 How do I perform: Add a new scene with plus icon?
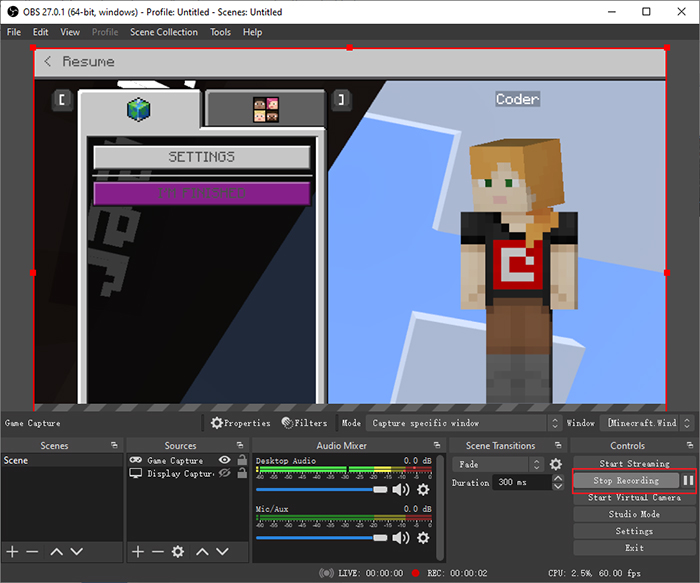(12, 552)
